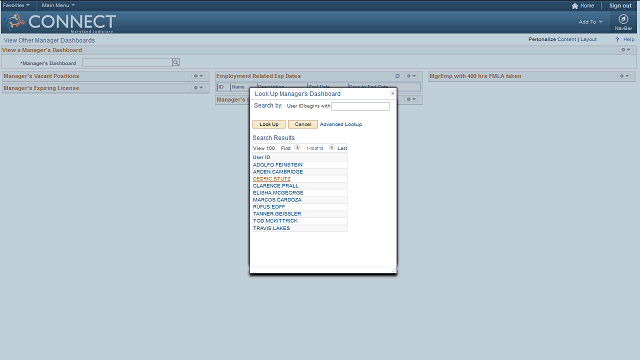Click View 100 in search results
Screen dimensions: 640x360
[x=264, y=148]
